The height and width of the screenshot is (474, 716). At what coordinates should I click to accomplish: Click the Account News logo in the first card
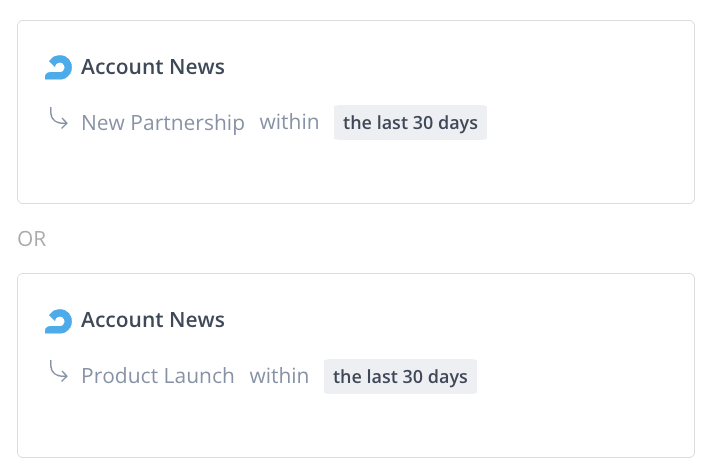[59, 68]
